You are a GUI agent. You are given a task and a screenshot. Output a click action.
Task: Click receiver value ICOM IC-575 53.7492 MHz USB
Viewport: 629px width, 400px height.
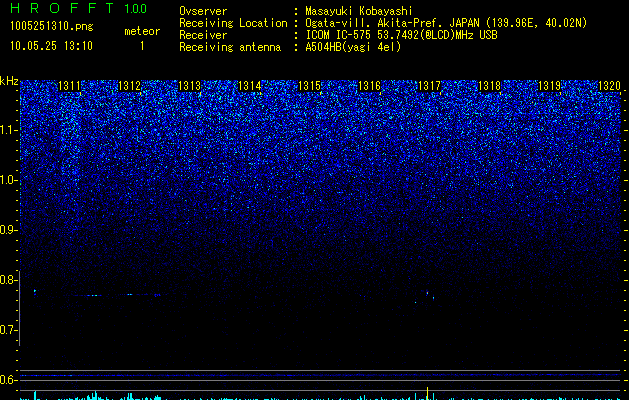[401, 35]
